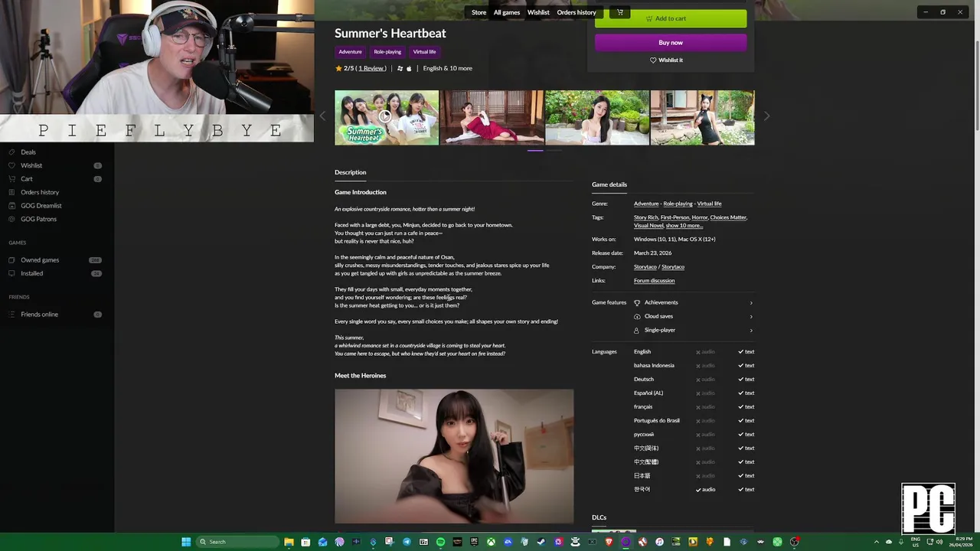The width and height of the screenshot is (980, 551).
Task: Open the black dress cat-ears screenshot thumbnail
Action: tap(702, 117)
